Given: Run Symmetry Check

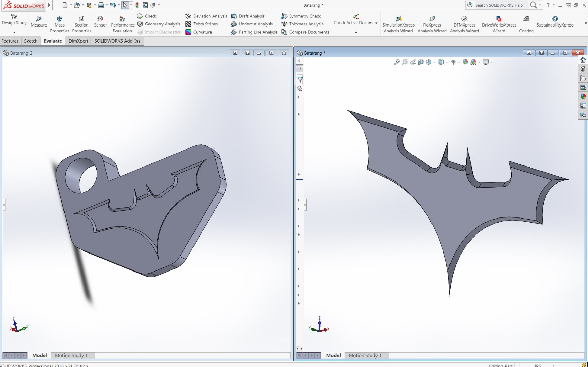Looking at the screenshot, I should coord(301,16).
